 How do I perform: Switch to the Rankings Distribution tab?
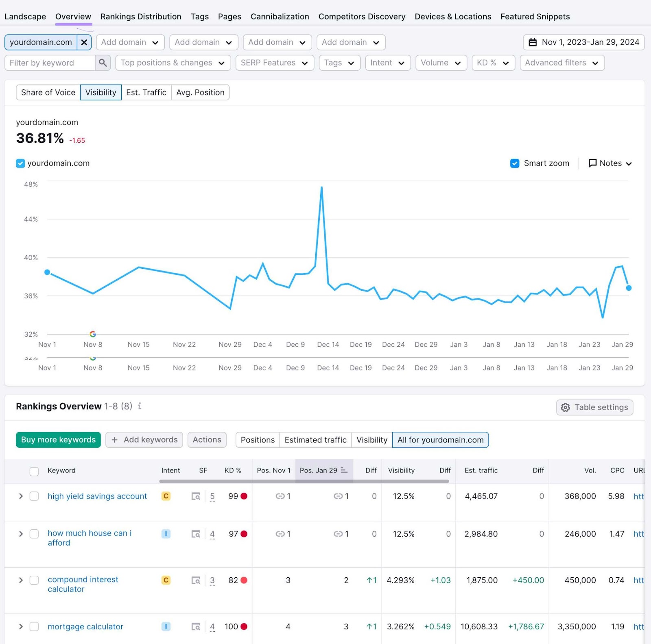[141, 16]
